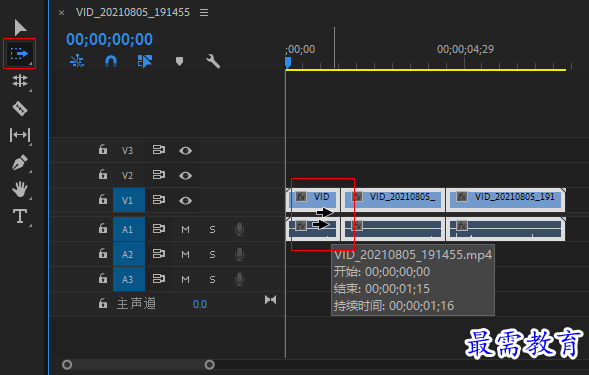Click master track output meter icon
The image size is (589, 375).
(x=270, y=300)
